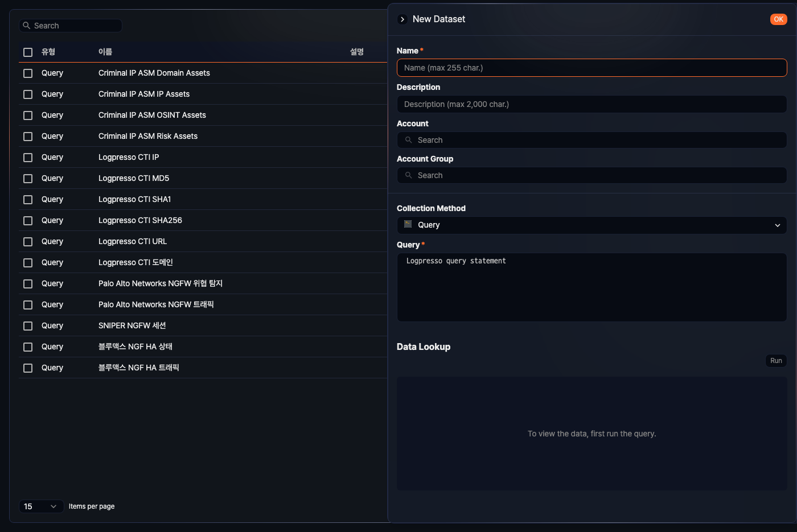
Task: Toggle the select-all checkbox in table header
Action: click(28, 52)
